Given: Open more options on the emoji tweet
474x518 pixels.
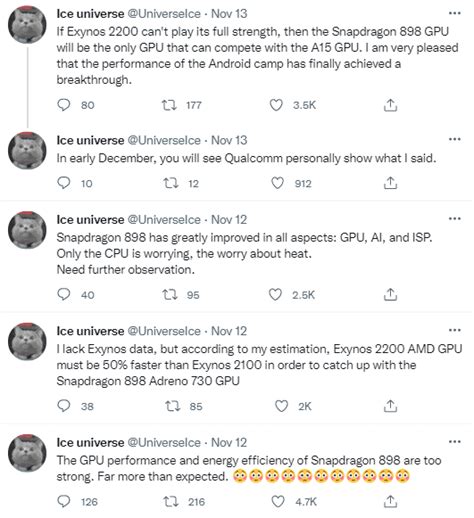Looking at the screenshot, I should tap(455, 442).
